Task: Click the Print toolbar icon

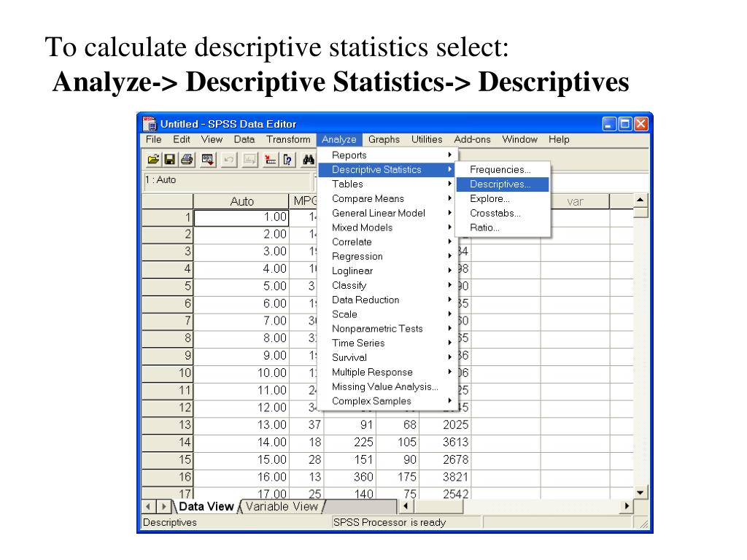Action: (x=187, y=160)
